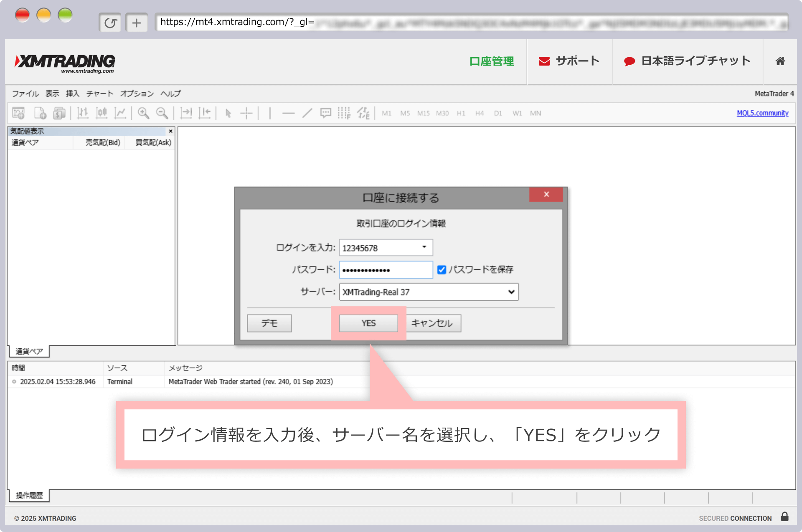
Task: Click the zoom out magnifier icon
Action: 162,113
